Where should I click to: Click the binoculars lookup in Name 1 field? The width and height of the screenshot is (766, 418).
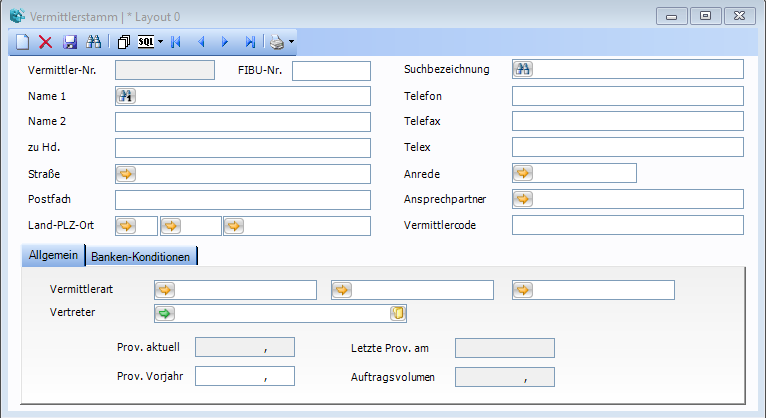click(x=126, y=96)
